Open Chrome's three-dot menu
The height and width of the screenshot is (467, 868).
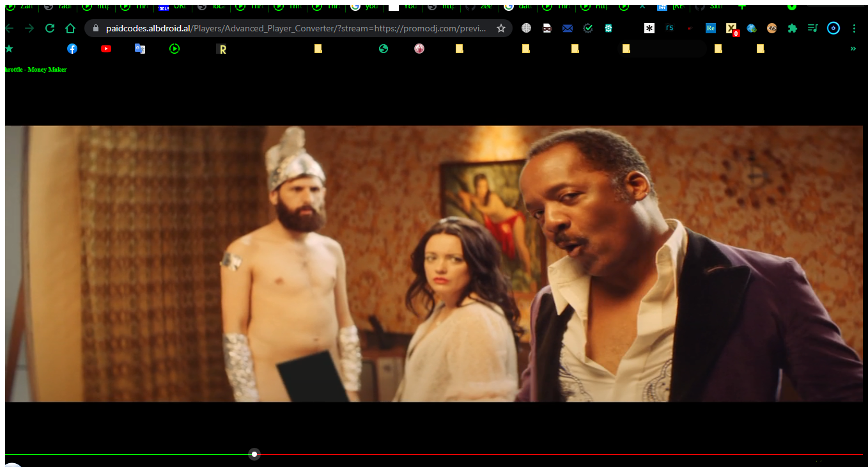coord(854,28)
